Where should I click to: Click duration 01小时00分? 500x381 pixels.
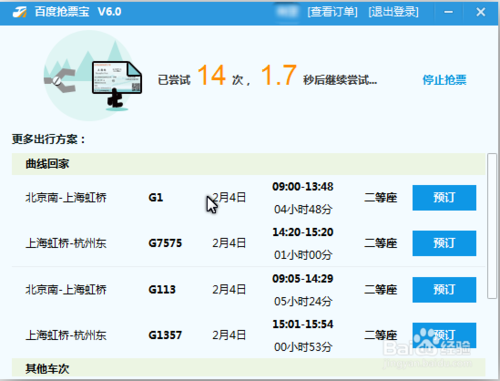click(x=303, y=255)
